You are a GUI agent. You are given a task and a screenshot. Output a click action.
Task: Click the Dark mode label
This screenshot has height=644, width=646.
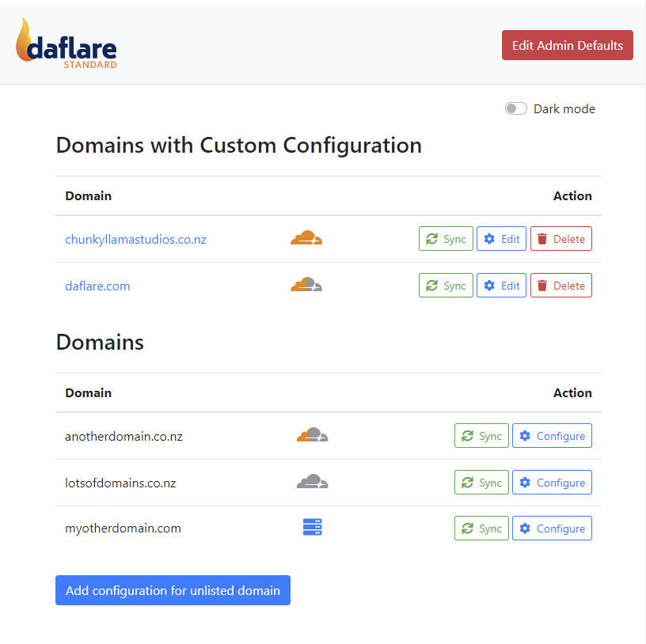point(564,108)
